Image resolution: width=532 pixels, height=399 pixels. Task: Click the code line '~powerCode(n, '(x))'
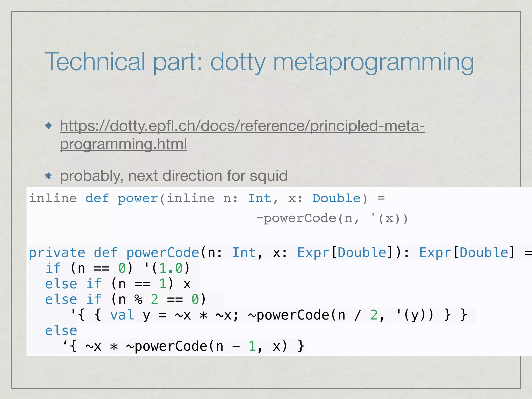point(332,218)
